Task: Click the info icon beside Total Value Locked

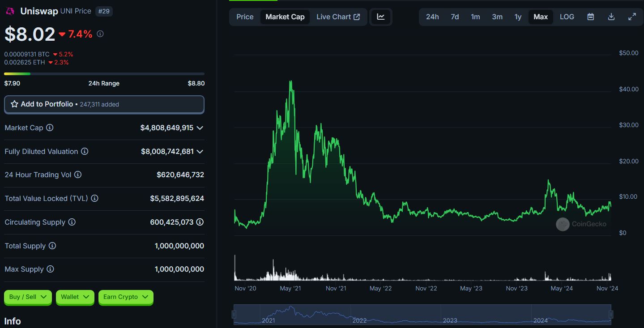Action: 94,198
